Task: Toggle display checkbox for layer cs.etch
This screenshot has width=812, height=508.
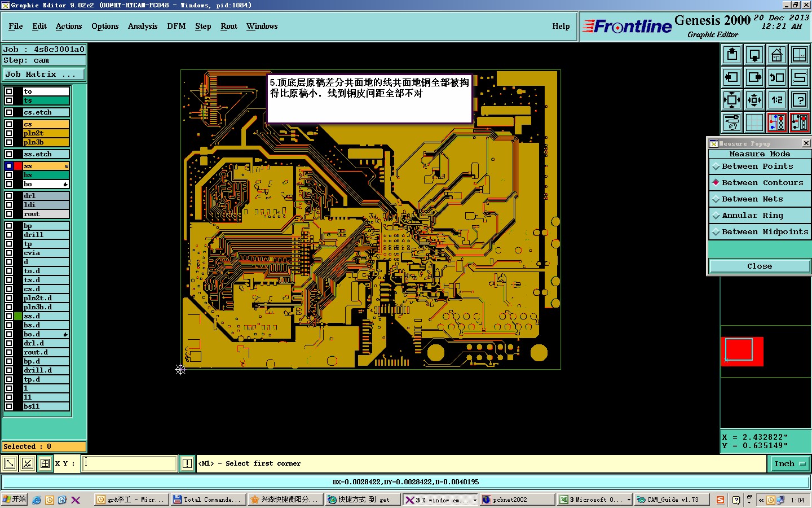Action: [x=9, y=112]
